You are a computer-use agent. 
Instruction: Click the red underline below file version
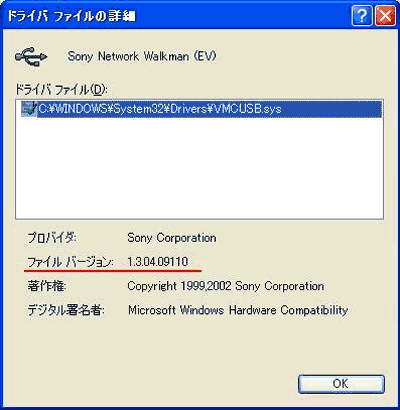(x=113, y=271)
